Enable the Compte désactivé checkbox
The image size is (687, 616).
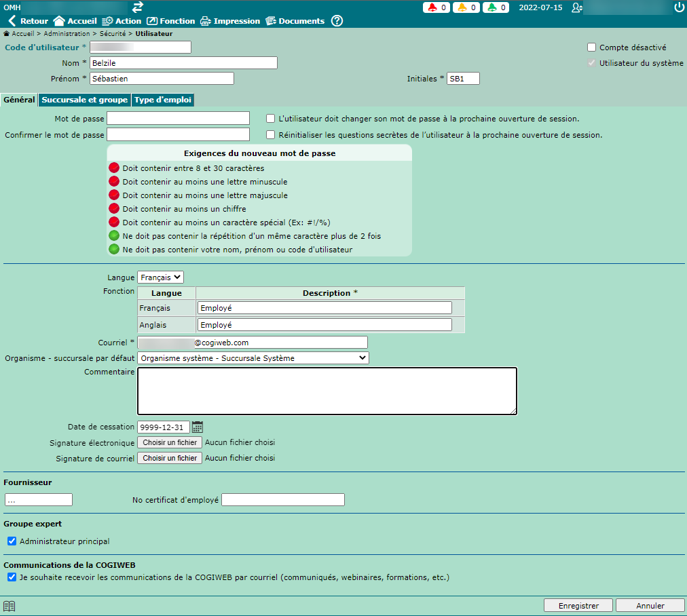pos(592,47)
